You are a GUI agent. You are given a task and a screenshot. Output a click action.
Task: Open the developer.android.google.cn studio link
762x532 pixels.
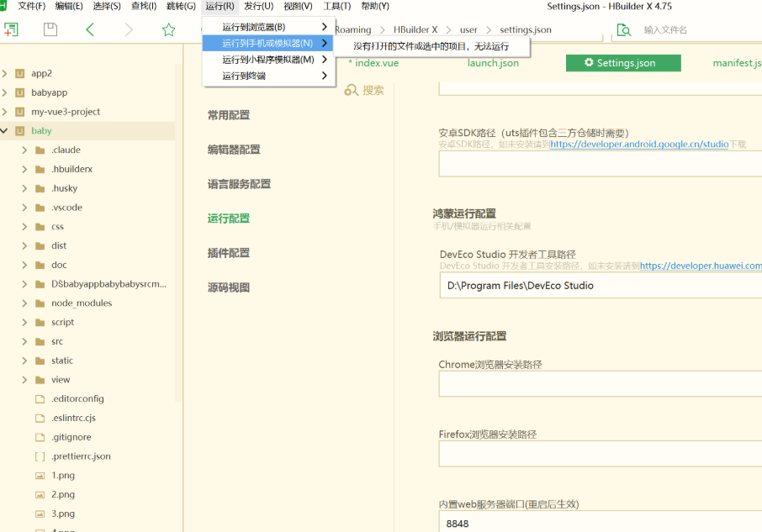coord(639,145)
